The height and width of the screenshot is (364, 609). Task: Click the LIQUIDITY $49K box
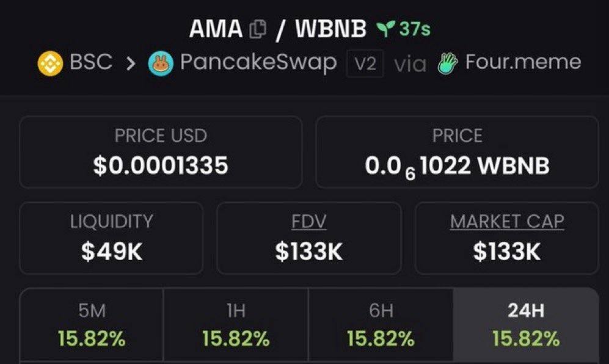click(111, 238)
